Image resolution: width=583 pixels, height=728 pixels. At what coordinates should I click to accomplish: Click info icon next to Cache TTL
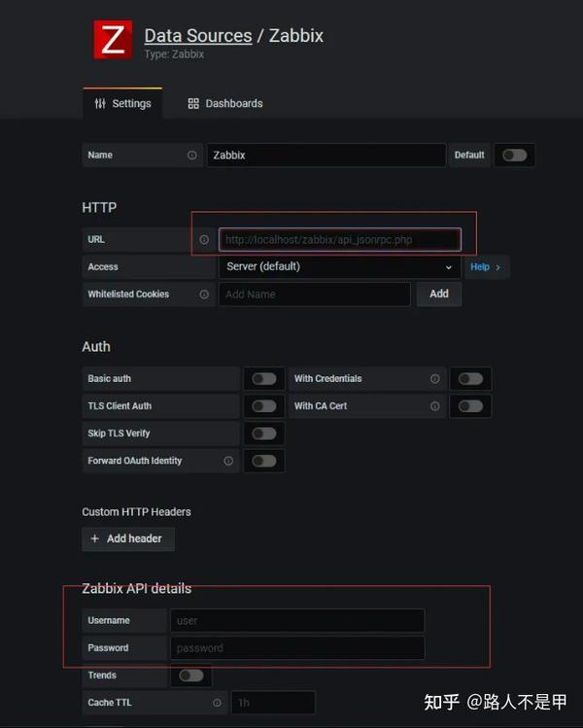(x=217, y=703)
